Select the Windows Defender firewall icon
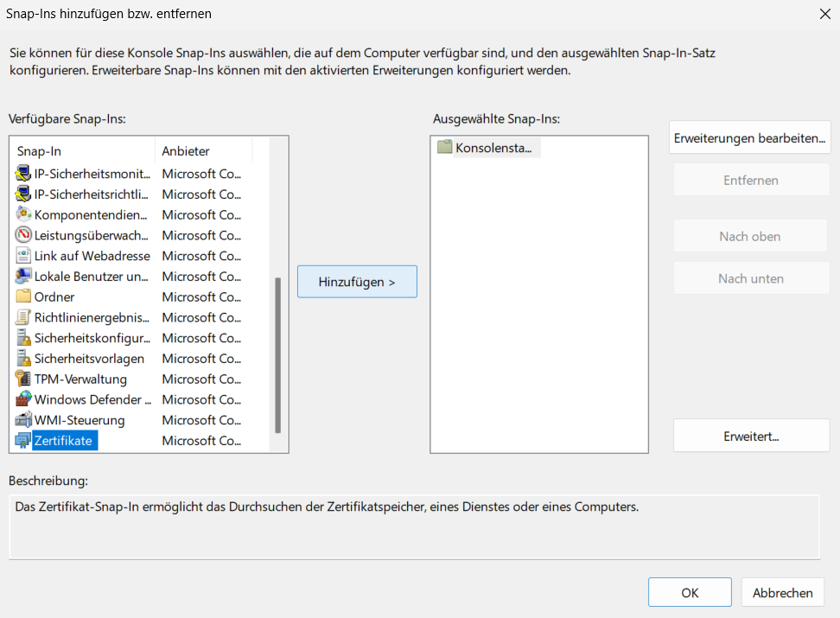 pos(23,399)
